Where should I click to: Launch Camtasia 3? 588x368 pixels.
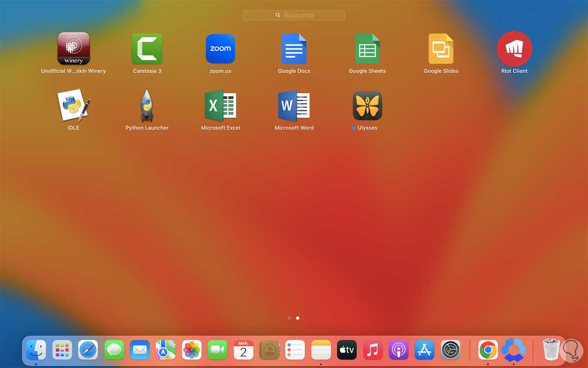click(147, 49)
